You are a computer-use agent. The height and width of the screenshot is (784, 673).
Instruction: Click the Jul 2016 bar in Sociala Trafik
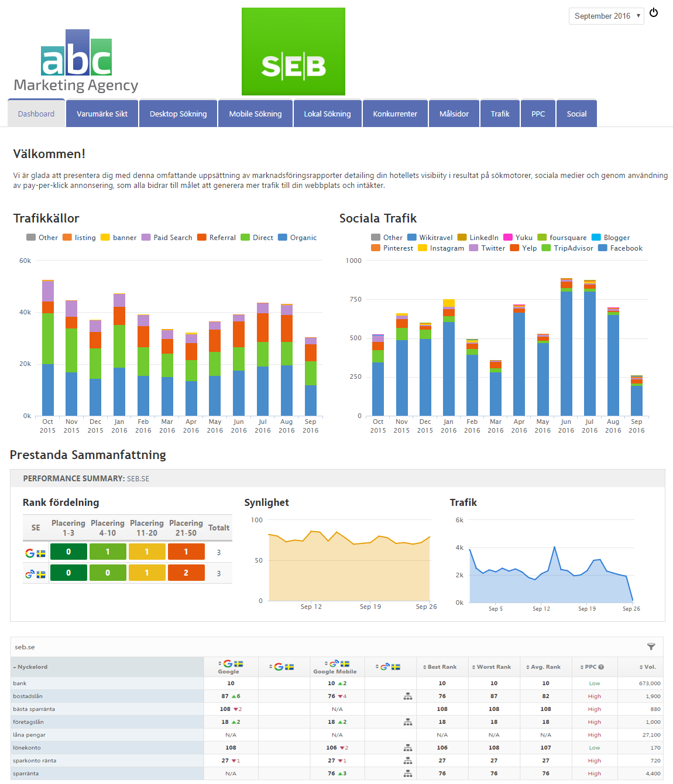tap(589, 351)
